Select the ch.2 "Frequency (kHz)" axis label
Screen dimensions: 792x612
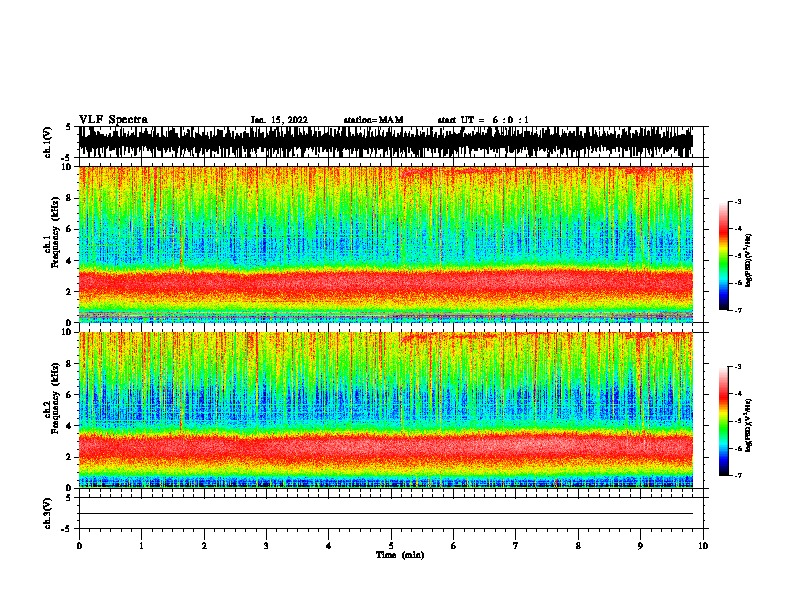(x=56, y=398)
